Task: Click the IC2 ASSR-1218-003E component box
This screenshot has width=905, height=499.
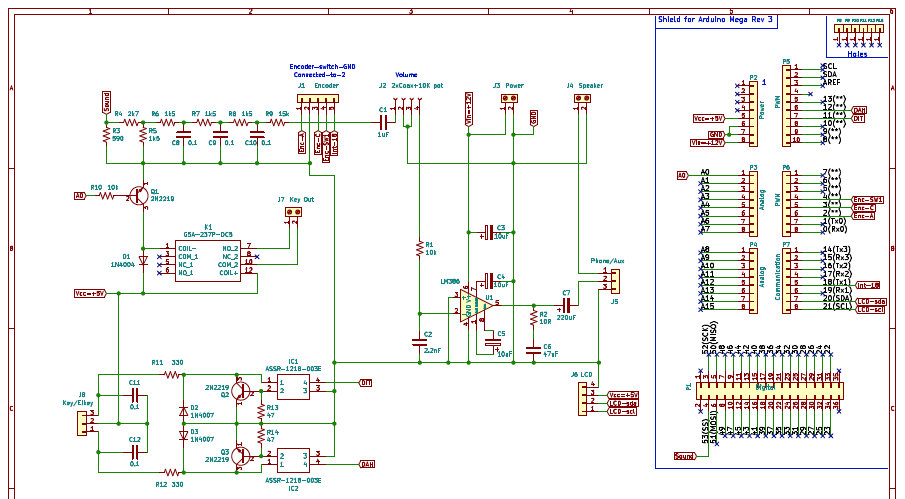Action: [x=297, y=458]
